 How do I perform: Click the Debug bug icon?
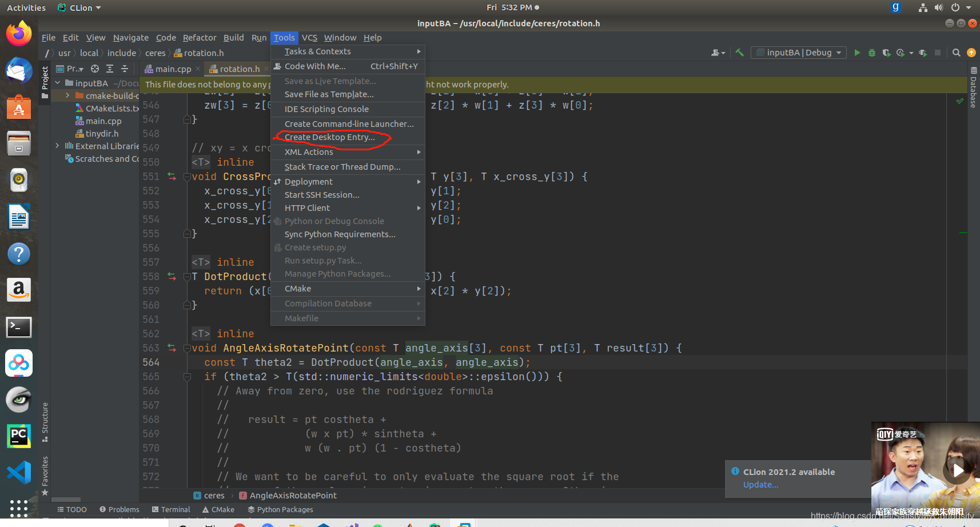[871, 53]
